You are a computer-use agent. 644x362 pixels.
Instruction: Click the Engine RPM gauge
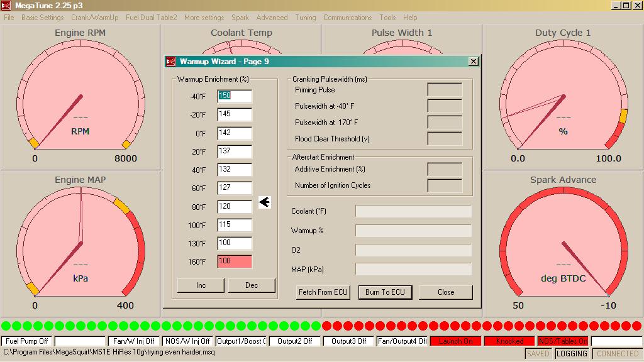click(x=80, y=97)
